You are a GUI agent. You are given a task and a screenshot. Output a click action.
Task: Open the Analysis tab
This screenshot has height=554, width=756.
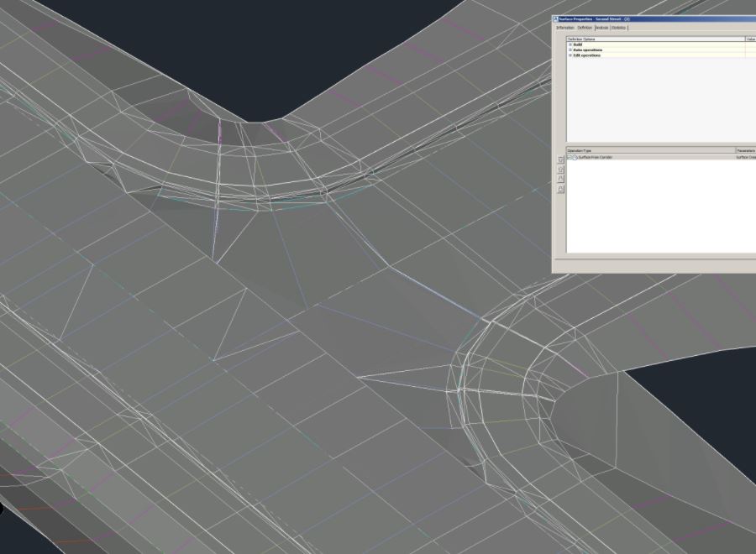click(x=601, y=27)
